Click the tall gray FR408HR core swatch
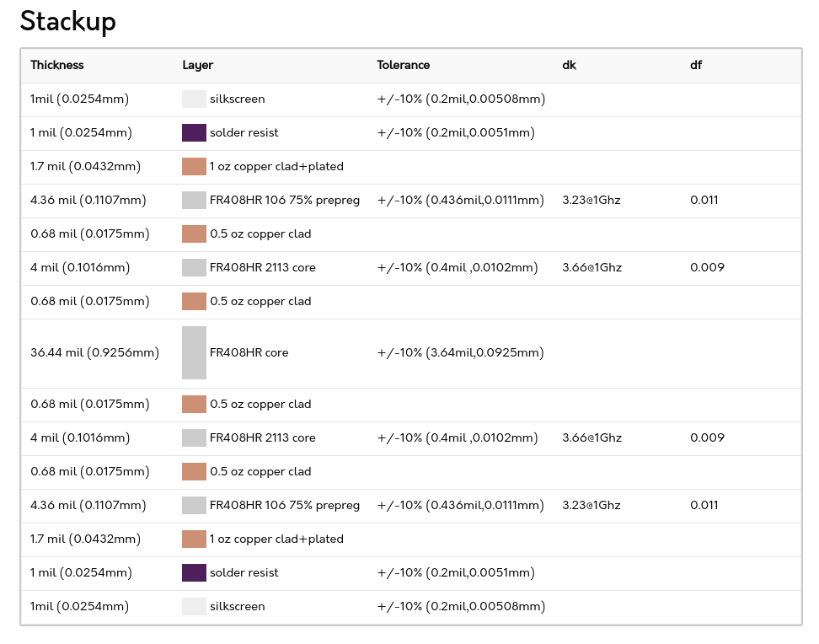The width and height of the screenshot is (819, 644). coord(194,352)
